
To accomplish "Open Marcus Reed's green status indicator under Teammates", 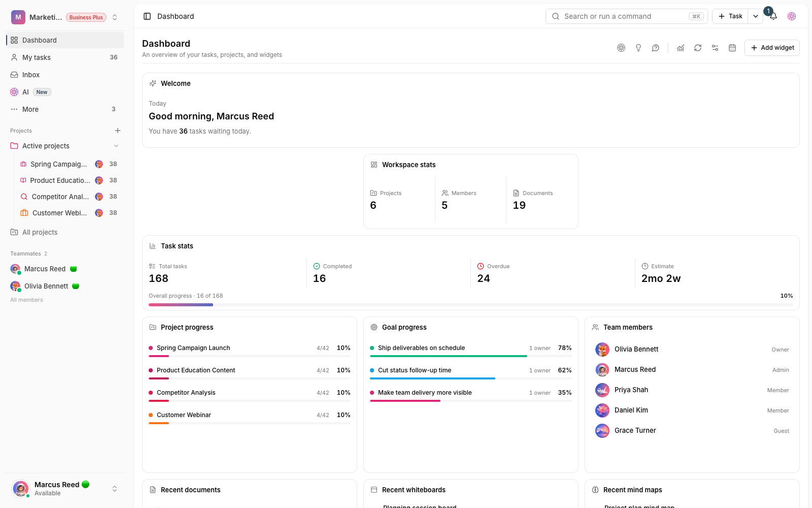I will click(74, 269).
